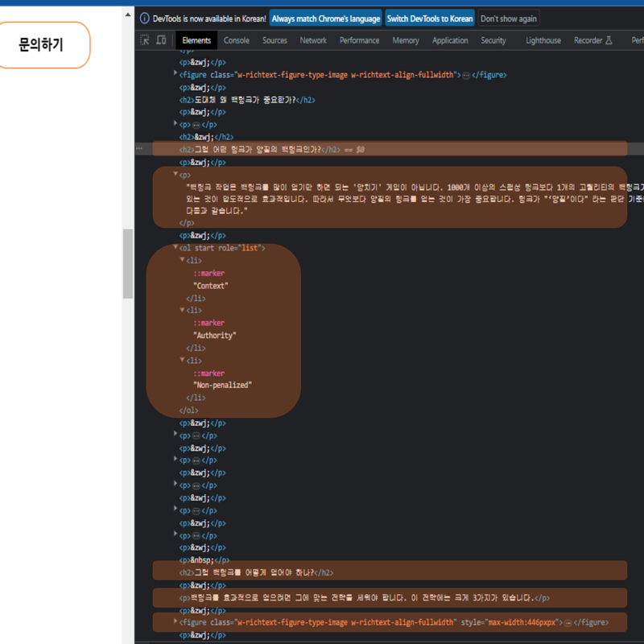Activate the inspect element picker icon
The height and width of the screenshot is (644, 644).
coord(145,40)
